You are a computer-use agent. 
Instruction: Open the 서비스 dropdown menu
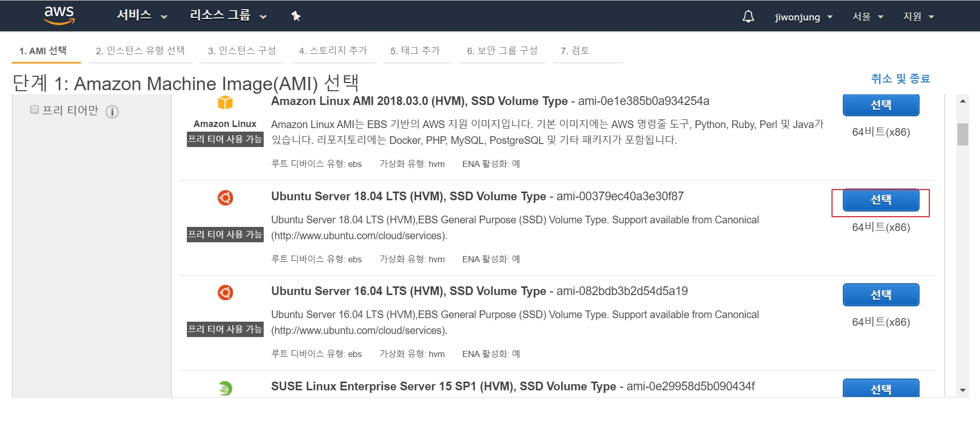click(142, 15)
